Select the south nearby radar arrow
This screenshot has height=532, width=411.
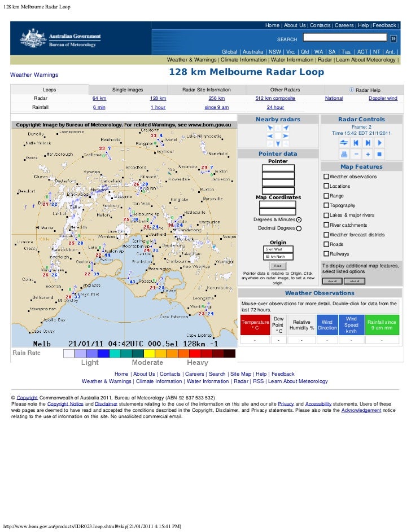[x=278, y=143]
